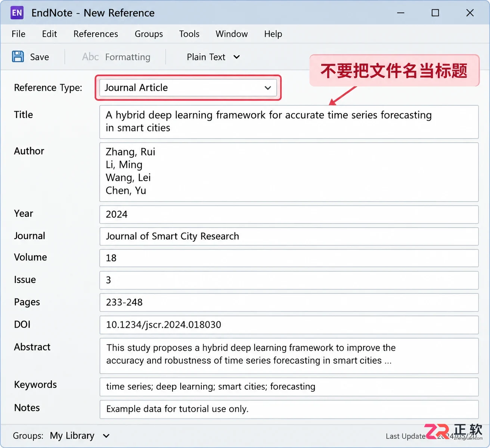Click the Pages field 233-248

[x=289, y=302]
